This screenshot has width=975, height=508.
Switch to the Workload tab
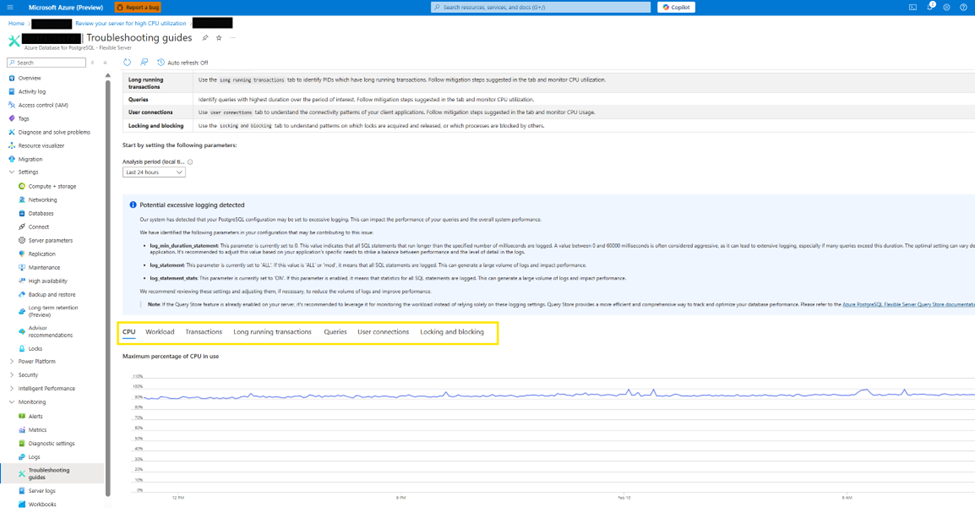click(160, 332)
